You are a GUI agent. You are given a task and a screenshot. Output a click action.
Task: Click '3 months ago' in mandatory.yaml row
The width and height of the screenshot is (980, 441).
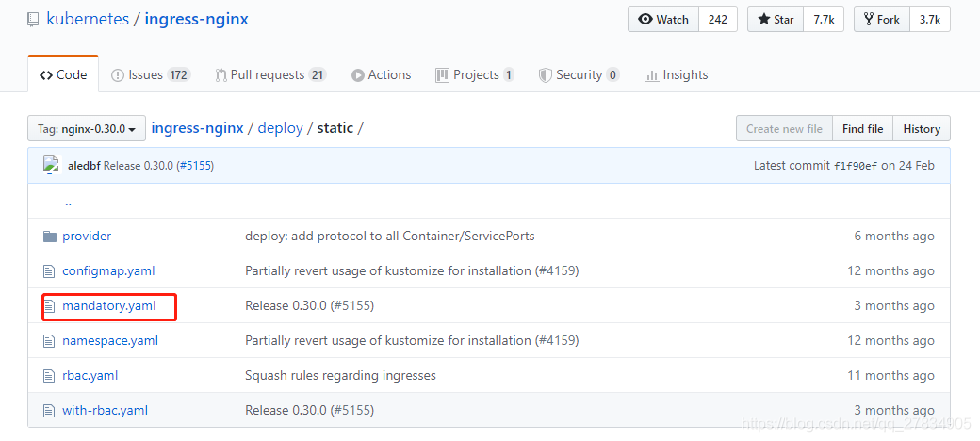[x=894, y=306]
